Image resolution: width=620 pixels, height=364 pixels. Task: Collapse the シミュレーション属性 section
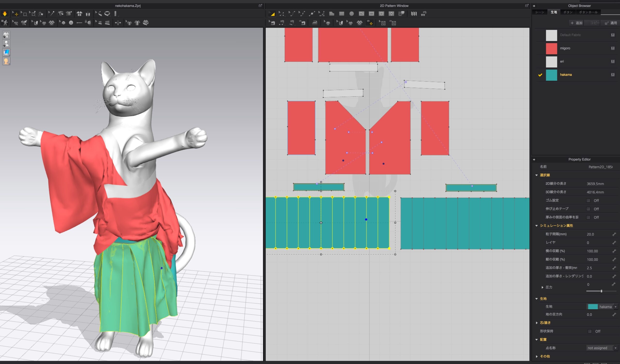[537, 226]
